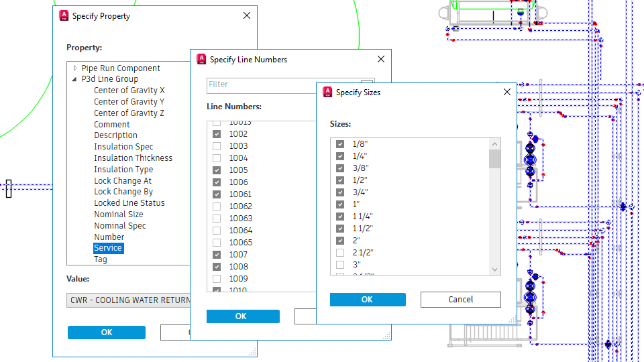Click Sizes list scroll down arrow
The image size is (644, 362).
pos(494,269)
